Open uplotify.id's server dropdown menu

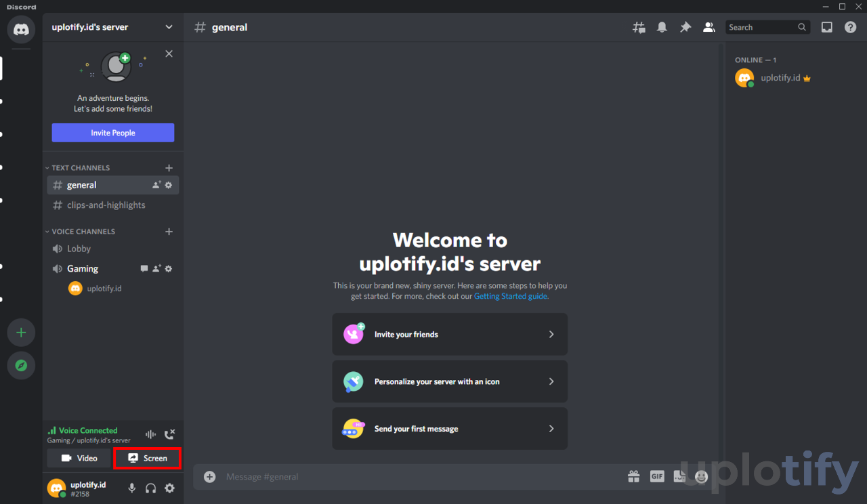[x=169, y=27]
